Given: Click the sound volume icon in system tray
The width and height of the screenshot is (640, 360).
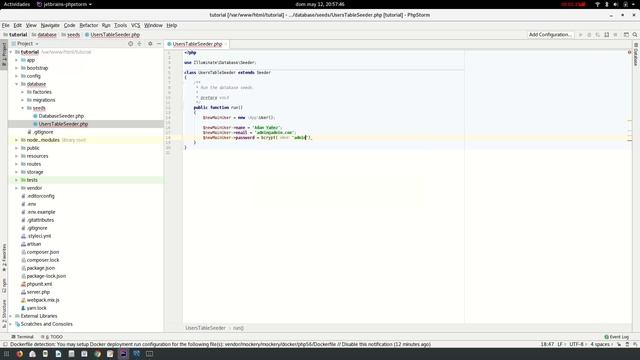Looking at the screenshot, I should click(616, 4).
